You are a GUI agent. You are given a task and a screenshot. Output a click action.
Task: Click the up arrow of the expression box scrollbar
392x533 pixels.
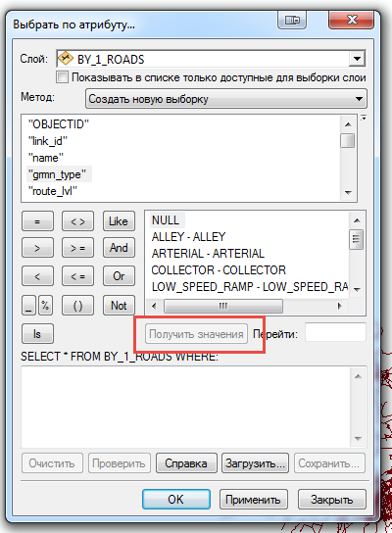point(358,376)
